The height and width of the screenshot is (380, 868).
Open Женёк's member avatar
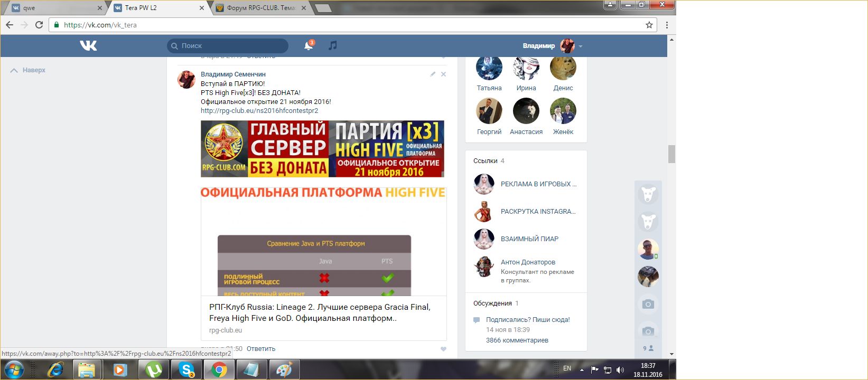[563, 111]
